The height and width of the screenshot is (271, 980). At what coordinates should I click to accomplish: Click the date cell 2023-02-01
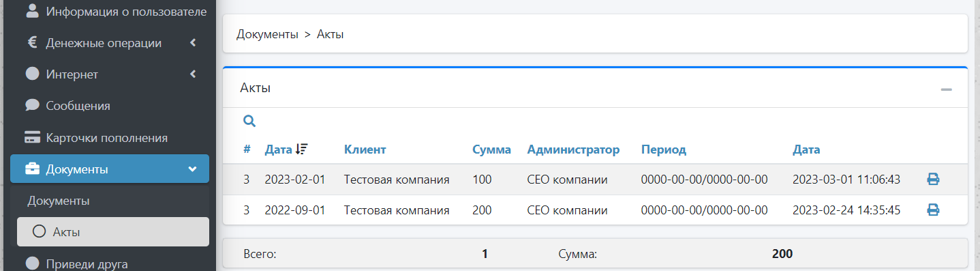295,180
